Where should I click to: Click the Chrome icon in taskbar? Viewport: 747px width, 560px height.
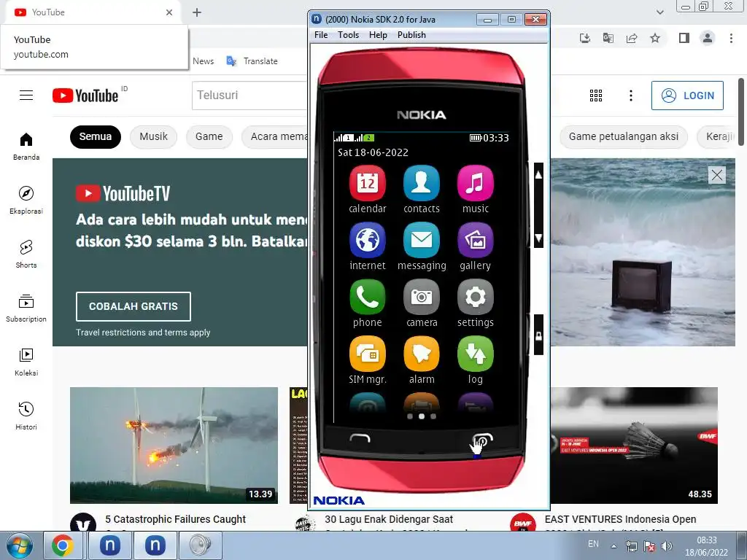click(x=63, y=545)
